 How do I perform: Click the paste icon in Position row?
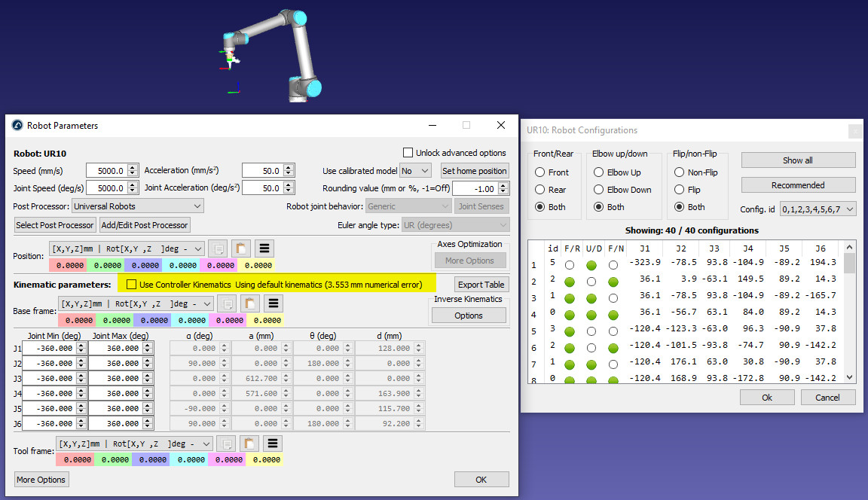click(240, 248)
